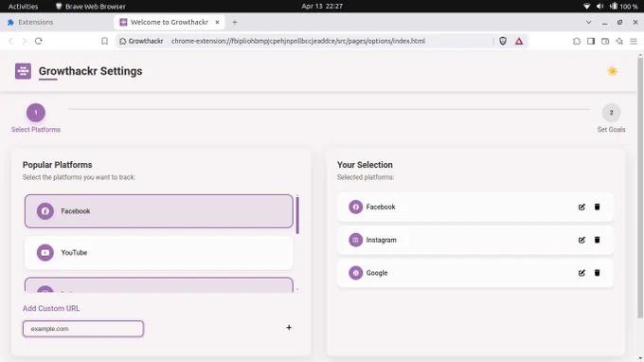Go back in browser history

10,41
